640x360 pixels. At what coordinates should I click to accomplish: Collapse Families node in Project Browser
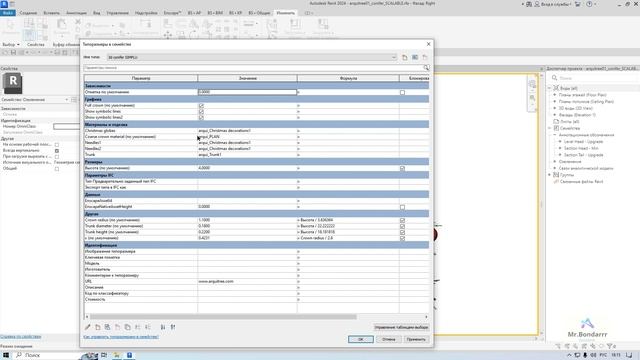[549, 128]
